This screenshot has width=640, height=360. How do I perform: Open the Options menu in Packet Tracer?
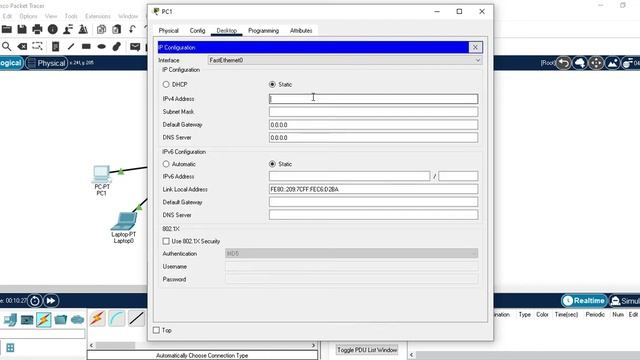click(28, 16)
